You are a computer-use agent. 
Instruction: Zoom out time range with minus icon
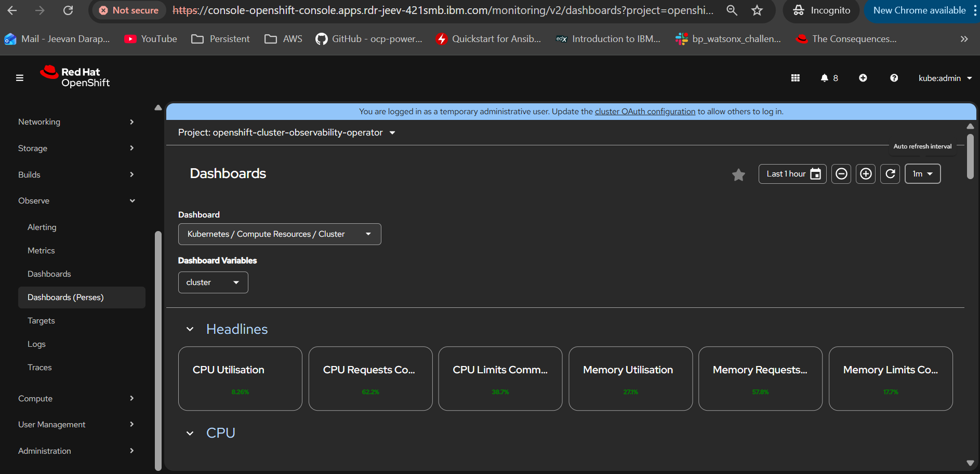[x=841, y=174]
